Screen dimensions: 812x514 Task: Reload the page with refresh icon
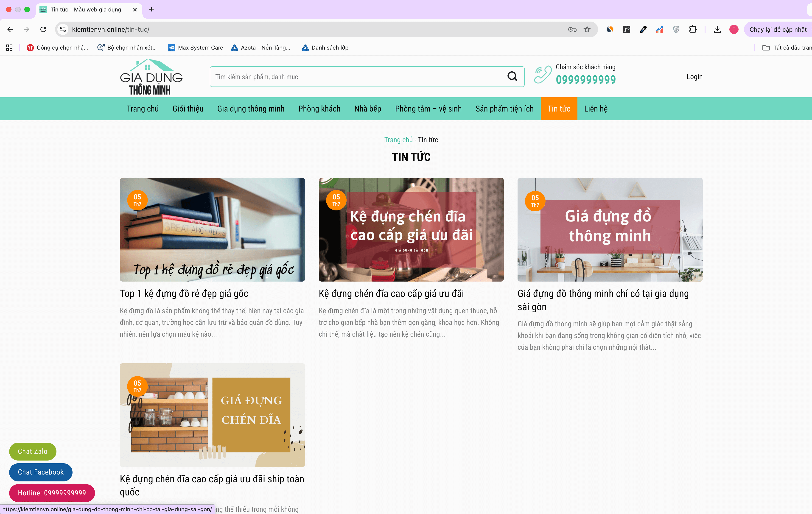[43, 29]
